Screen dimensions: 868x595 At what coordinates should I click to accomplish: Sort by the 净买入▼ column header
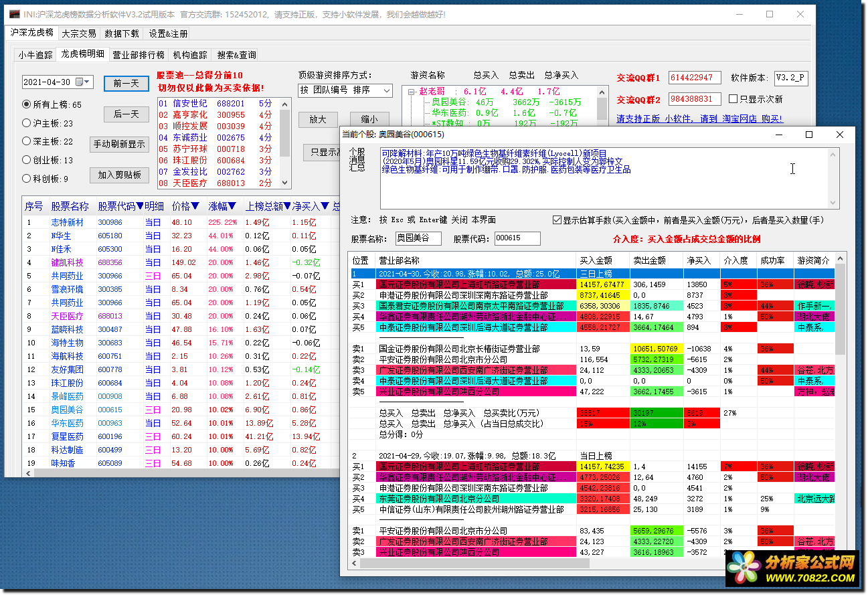(x=311, y=206)
